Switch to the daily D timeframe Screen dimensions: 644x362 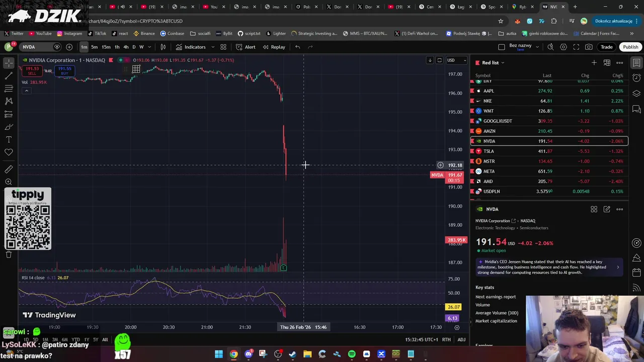point(134,47)
